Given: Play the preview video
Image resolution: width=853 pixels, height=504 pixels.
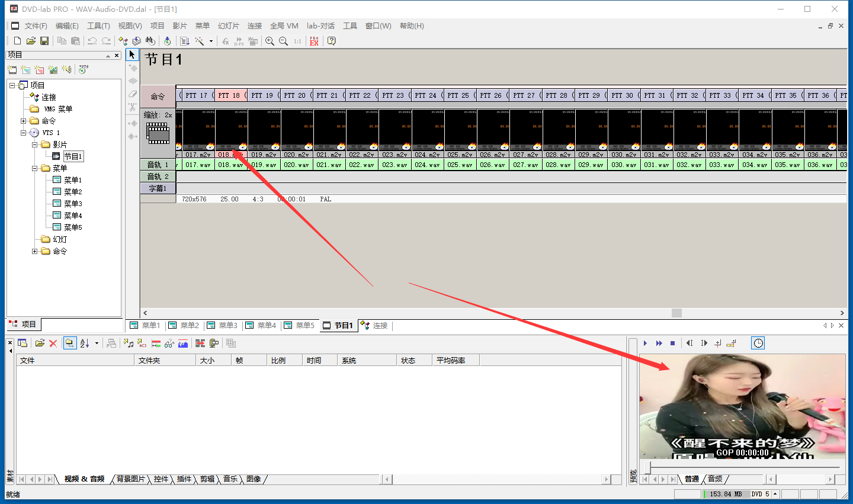Looking at the screenshot, I should point(645,343).
